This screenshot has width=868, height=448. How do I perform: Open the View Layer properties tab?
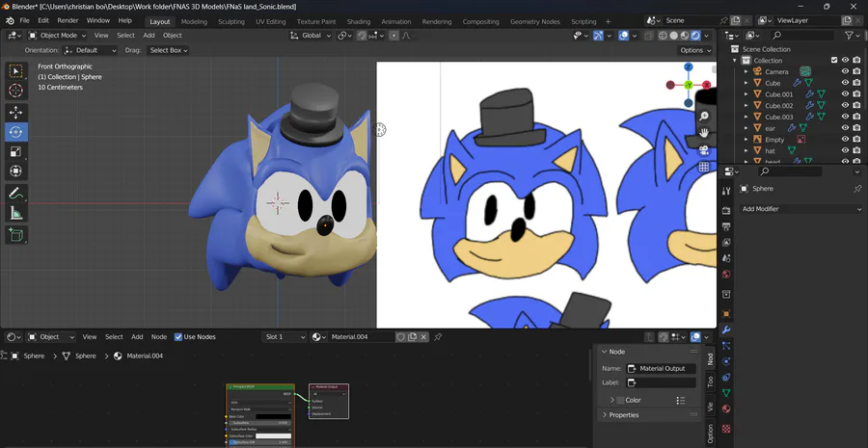point(726,243)
